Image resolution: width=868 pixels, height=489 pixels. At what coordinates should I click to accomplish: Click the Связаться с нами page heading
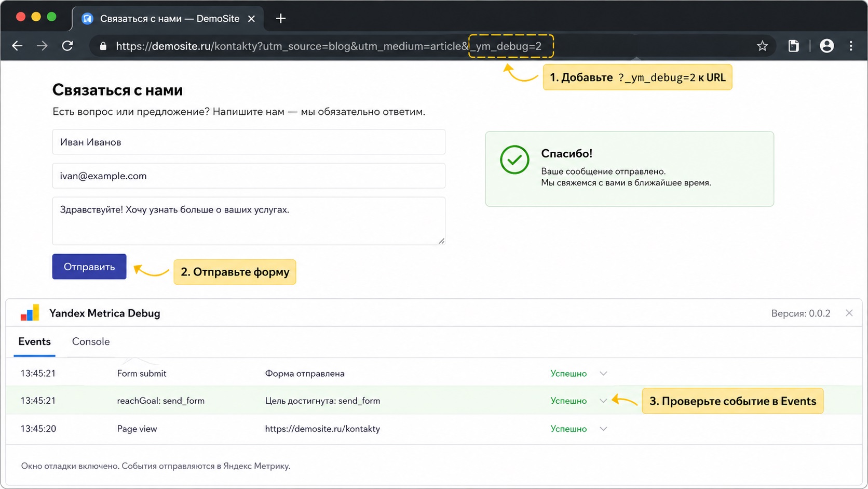pos(117,90)
